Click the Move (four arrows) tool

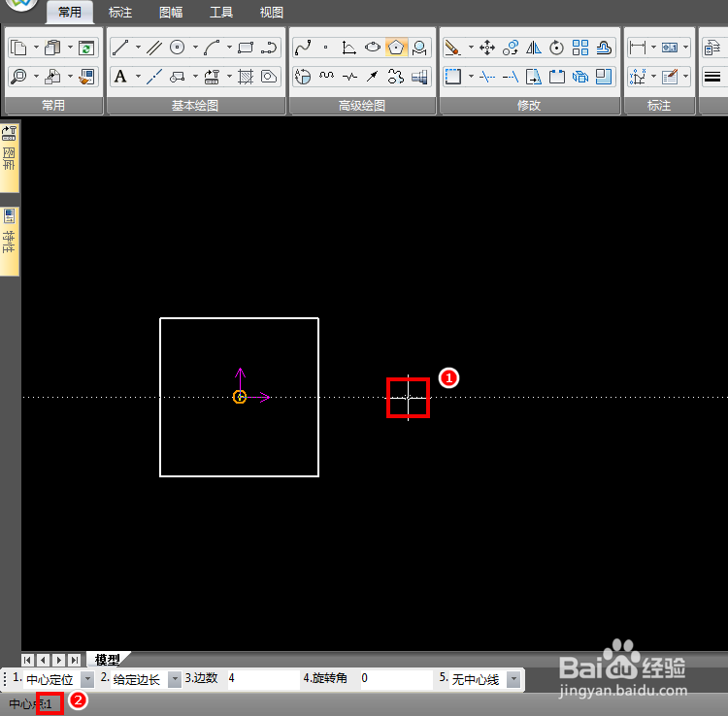point(487,48)
